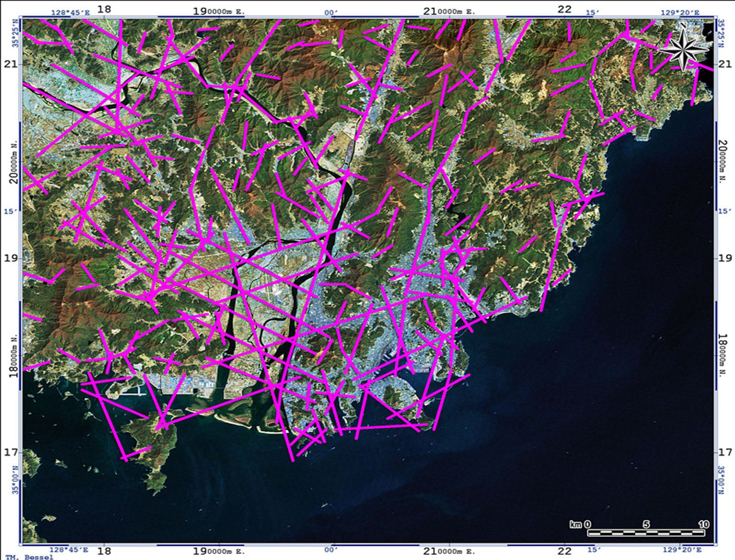The width and height of the screenshot is (735, 560).
Task: Select the '35°25'N' label on right edge
Action: 721,33
